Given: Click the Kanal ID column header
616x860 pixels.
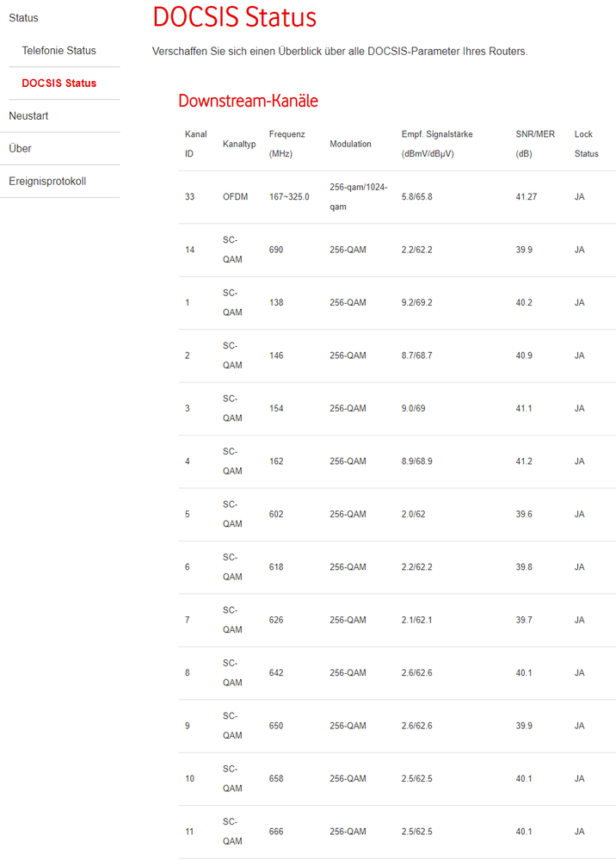Looking at the screenshot, I should click(x=195, y=144).
